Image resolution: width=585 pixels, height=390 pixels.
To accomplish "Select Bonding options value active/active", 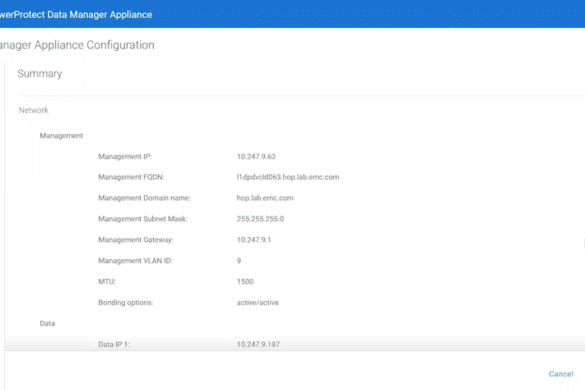I will pyautogui.click(x=257, y=302).
